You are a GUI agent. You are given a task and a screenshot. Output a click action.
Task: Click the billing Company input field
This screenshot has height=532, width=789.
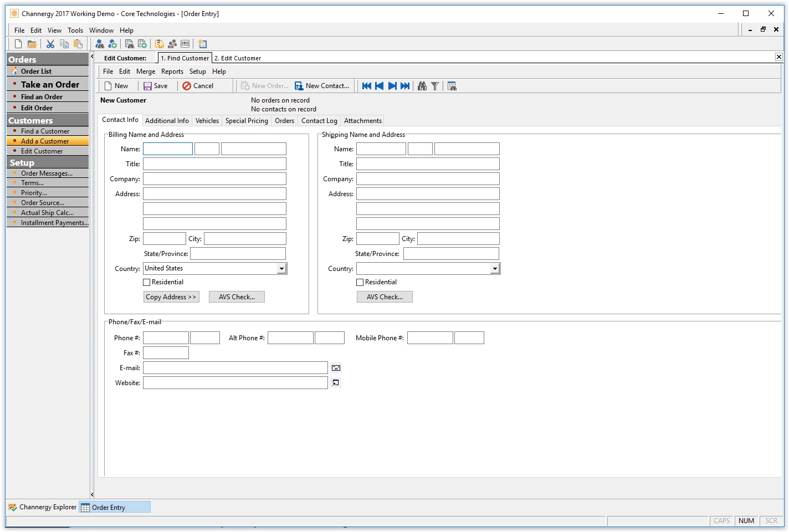(214, 179)
